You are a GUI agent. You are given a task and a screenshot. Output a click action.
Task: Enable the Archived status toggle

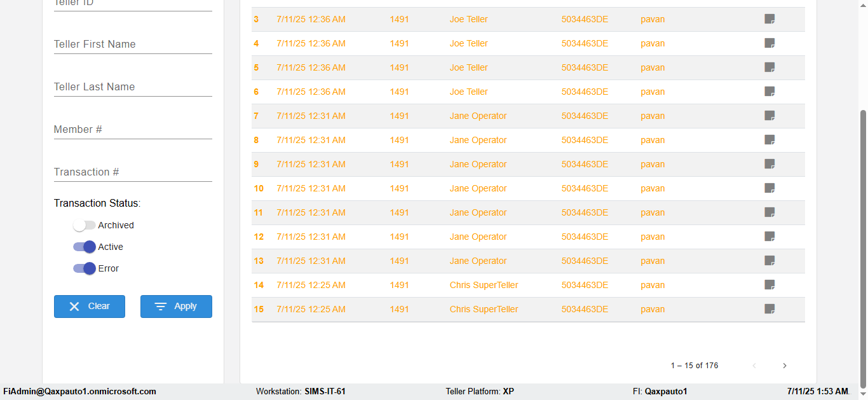point(84,225)
